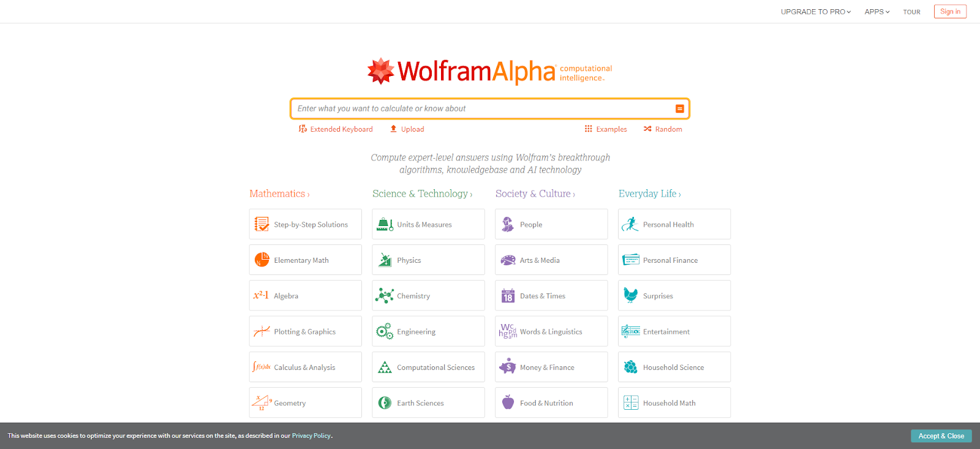Choose the Random query option
Viewport: 980px width, 449px height.
tap(663, 129)
